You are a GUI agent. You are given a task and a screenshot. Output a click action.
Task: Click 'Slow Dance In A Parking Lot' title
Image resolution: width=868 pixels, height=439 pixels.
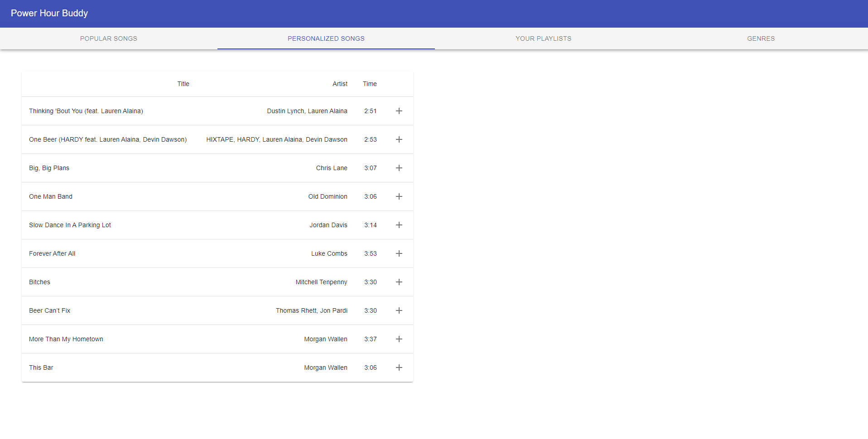(70, 225)
